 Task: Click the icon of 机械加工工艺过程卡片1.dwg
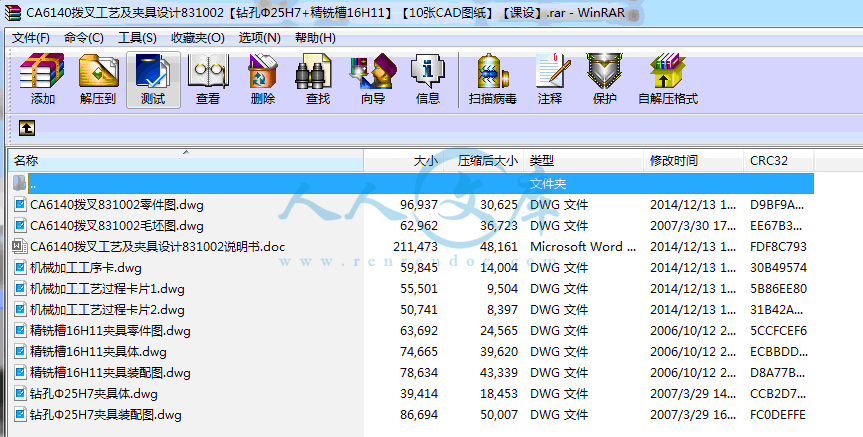click(20, 288)
